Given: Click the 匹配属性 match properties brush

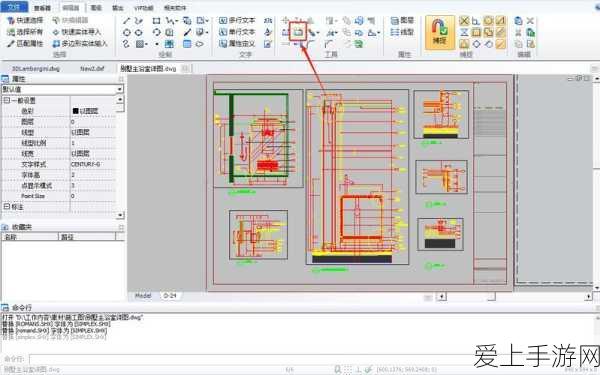Looking at the screenshot, I should [25, 44].
